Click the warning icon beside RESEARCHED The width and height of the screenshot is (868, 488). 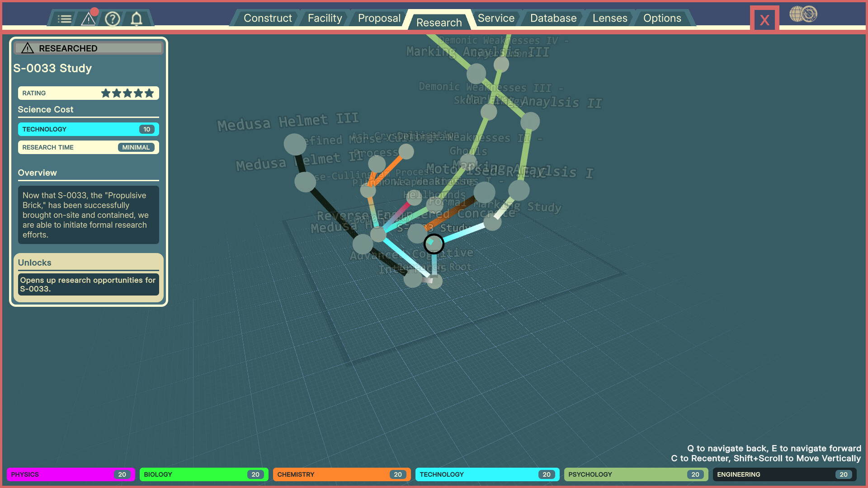[28, 48]
